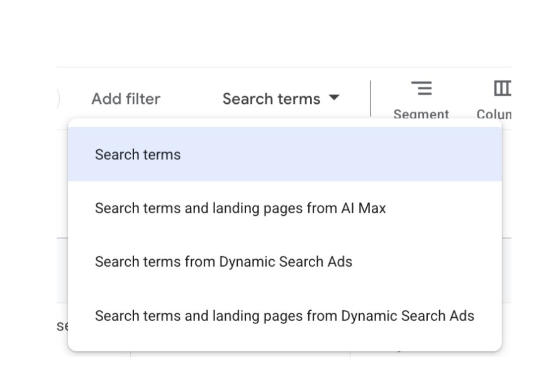The height and width of the screenshot is (392, 558).
Task: Click the caret arrow beside Search terms
Action: (334, 98)
